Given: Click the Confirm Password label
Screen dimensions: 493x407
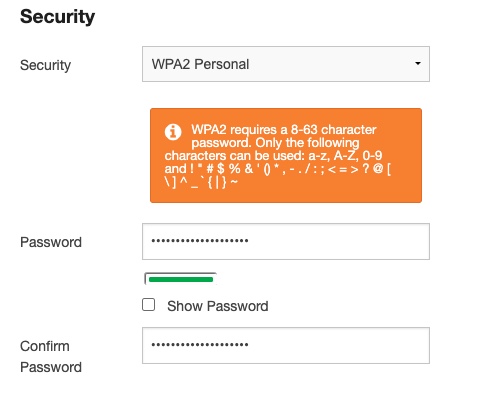Looking at the screenshot, I should tap(51, 356).
